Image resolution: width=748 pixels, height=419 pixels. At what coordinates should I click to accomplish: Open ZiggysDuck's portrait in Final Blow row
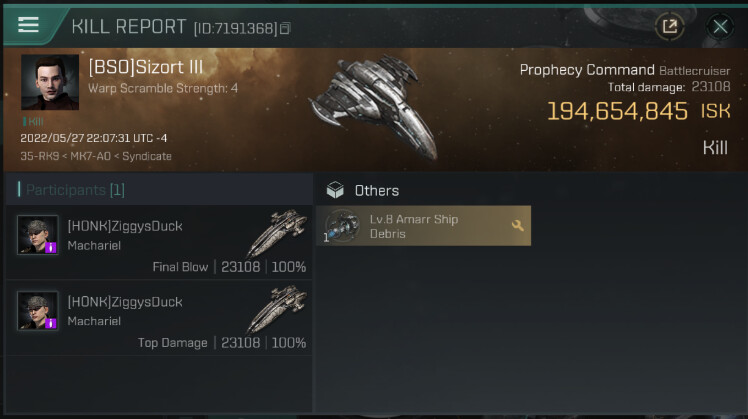click(37, 235)
